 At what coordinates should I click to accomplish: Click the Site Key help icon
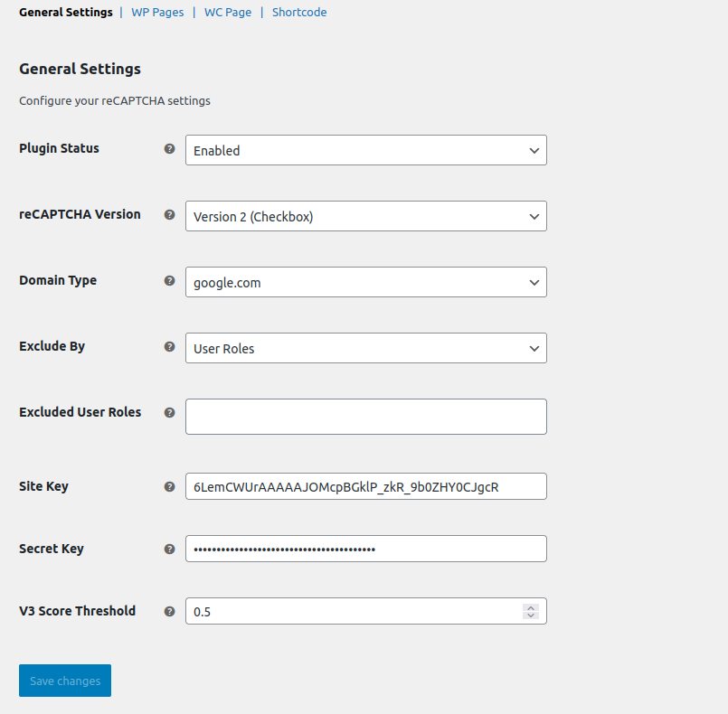pyautogui.click(x=169, y=486)
